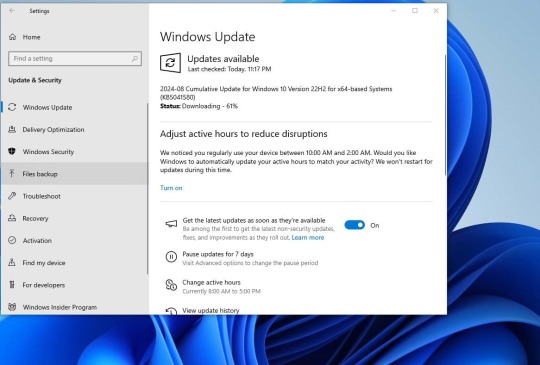Select the Windows Update sync icon in sidebar
The width and height of the screenshot is (540, 365).
point(12,107)
